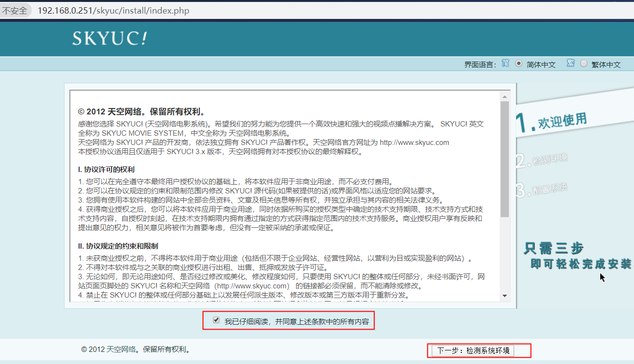634x364 pixels.
Task: Toggle the 我已仔细阅读 agreement checkbox
Action: coord(216,320)
